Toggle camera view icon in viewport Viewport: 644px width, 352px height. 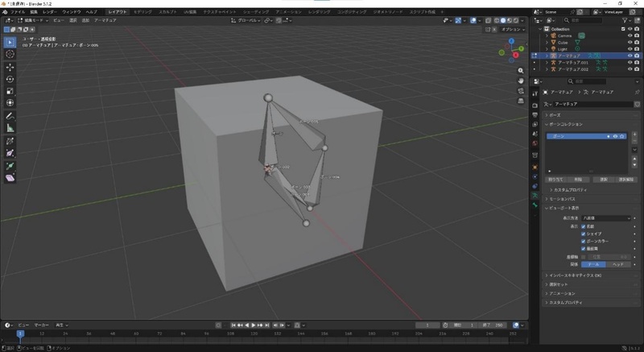click(521, 91)
